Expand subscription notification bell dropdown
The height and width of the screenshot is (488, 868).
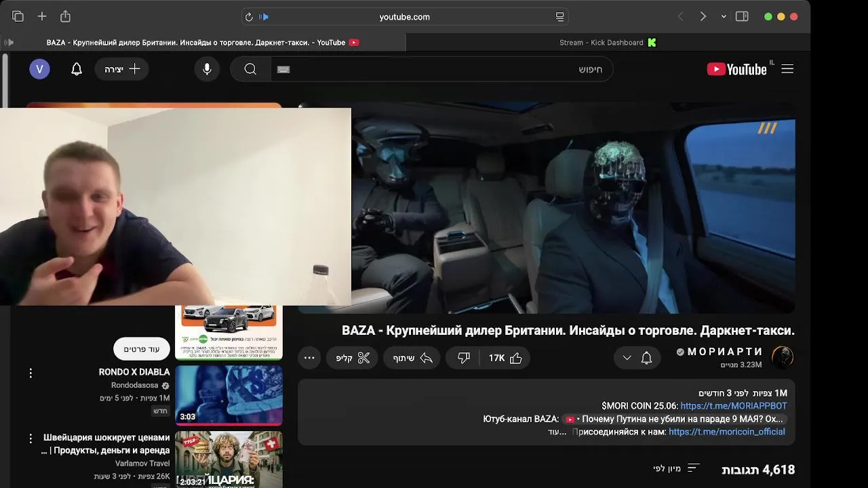point(637,358)
